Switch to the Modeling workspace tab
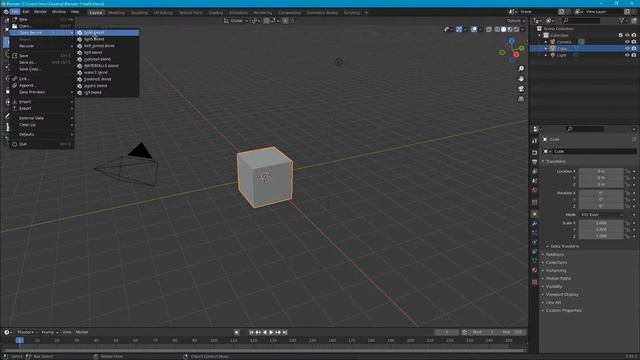640x360 pixels. tap(116, 13)
